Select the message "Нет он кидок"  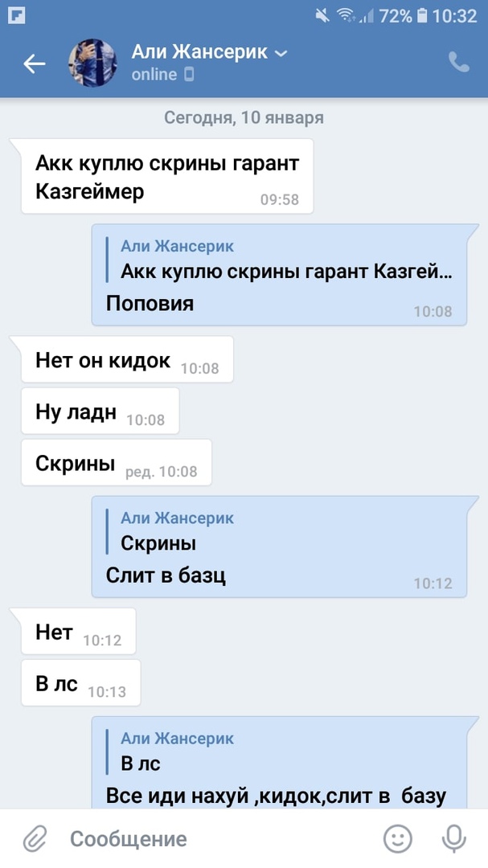[127, 360]
